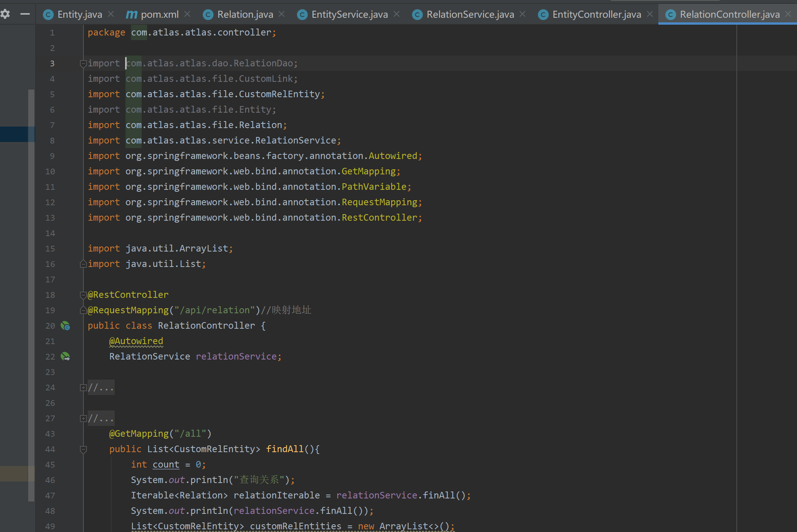Click line number 14 in gutter
797x532 pixels.
50,233
